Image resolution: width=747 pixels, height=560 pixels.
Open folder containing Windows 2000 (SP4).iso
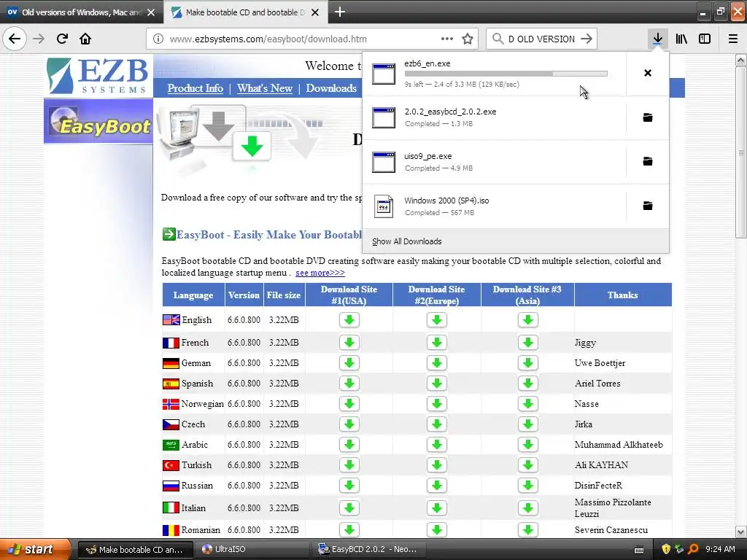coord(648,206)
